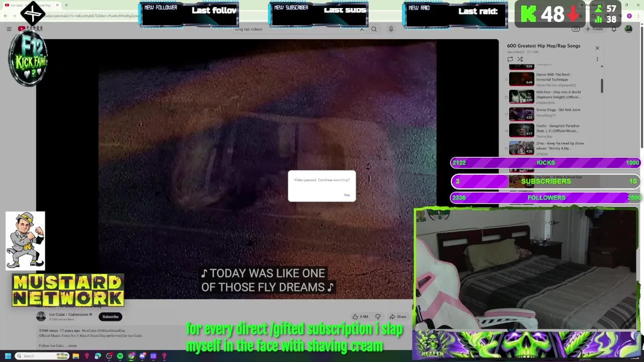Close the Ice Cube browser tab
The image size is (644, 362).
57,5
